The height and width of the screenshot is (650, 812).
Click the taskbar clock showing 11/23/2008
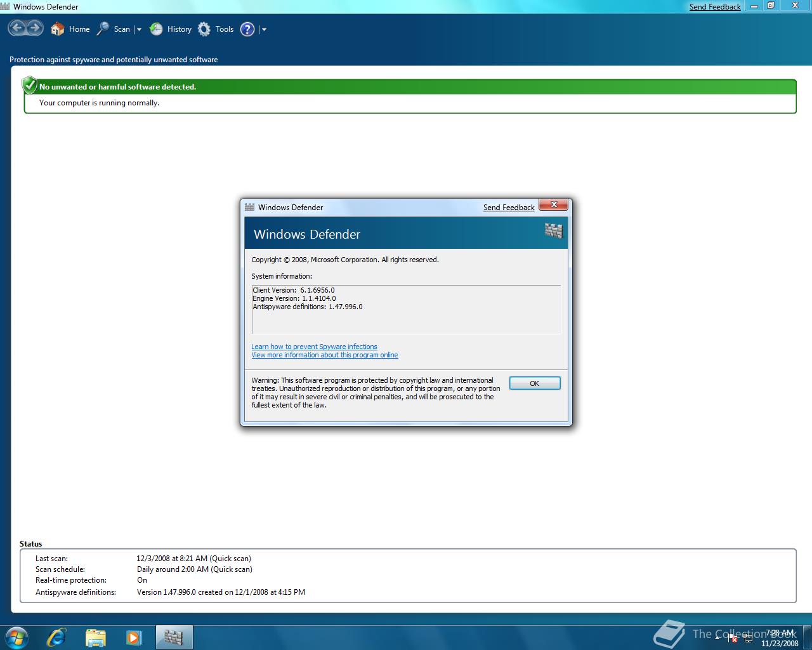780,638
